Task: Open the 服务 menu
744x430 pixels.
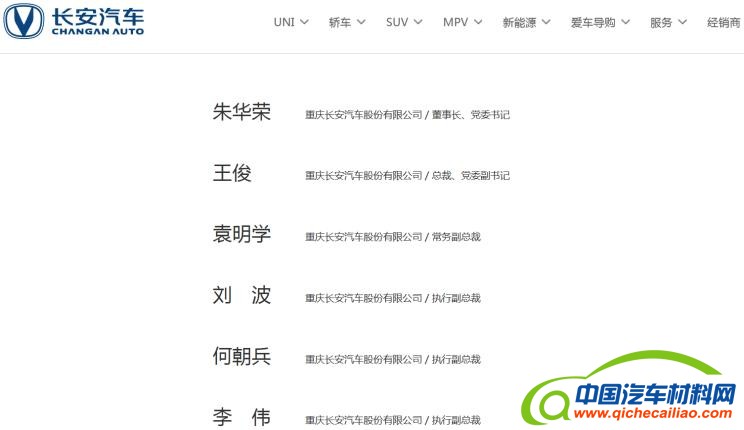Action: point(661,22)
